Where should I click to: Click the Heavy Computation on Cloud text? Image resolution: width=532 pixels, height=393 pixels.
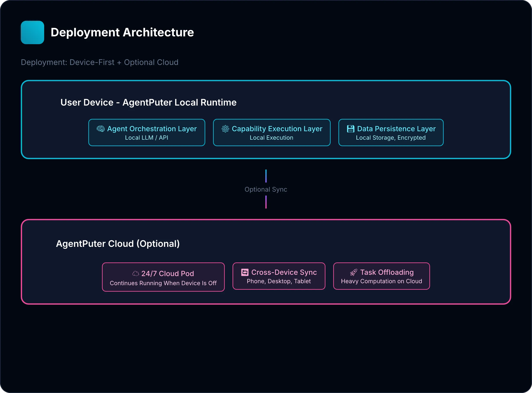[381, 281]
